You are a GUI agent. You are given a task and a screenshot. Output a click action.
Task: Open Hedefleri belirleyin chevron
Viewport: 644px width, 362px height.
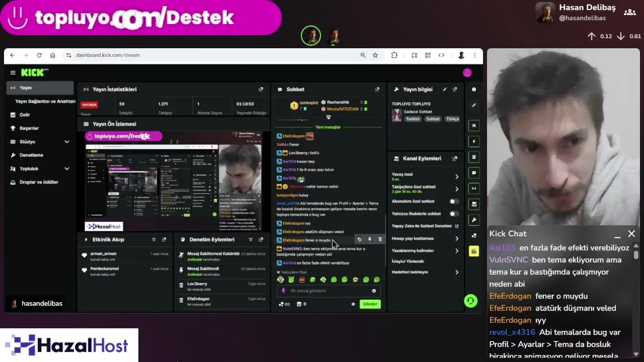(x=457, y=272)
